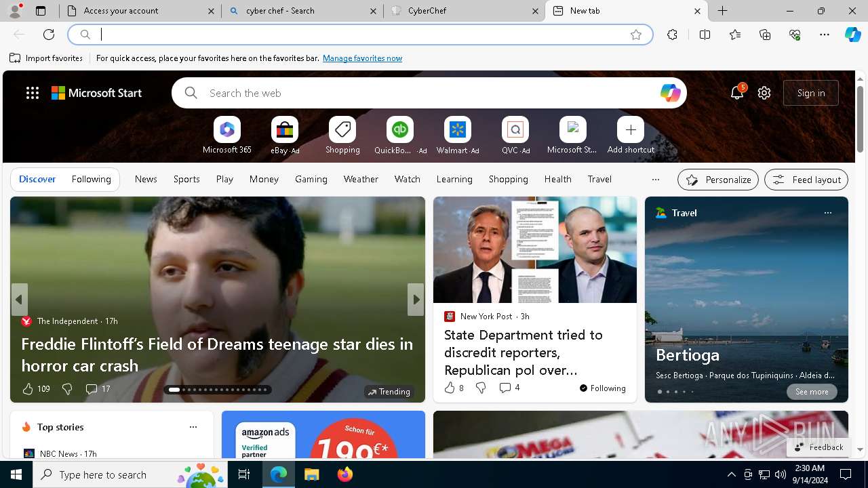Screen dimensions: 868x488
Task: Select the first carousel progress dot
Action: (174, 390)
